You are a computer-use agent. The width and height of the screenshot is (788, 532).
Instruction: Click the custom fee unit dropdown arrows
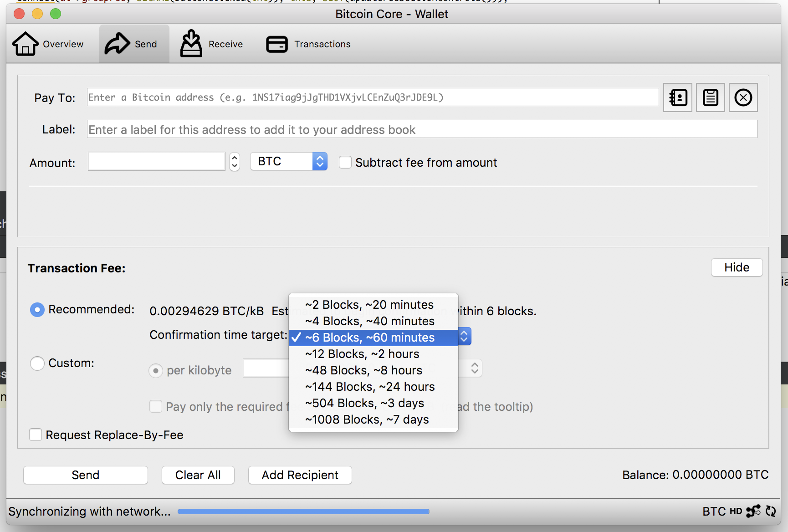point(475,368)
